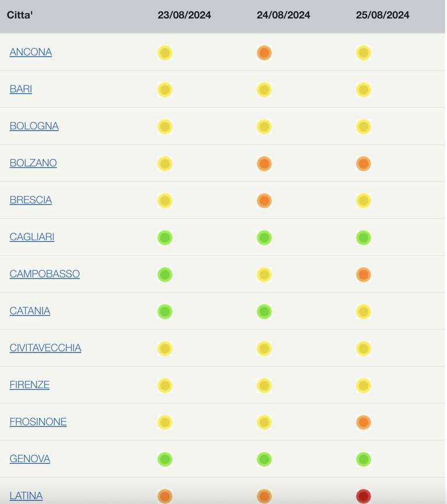The width and height of the screenshot is (447, 504).
Task: Click Brescia's orange dot for 24/08/2024
Action: coord(265,201)
